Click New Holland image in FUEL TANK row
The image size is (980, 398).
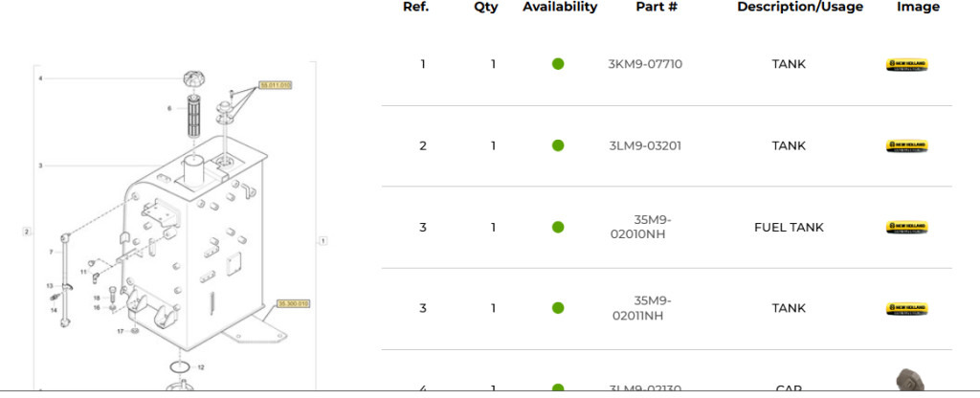(x=905, y=228)
